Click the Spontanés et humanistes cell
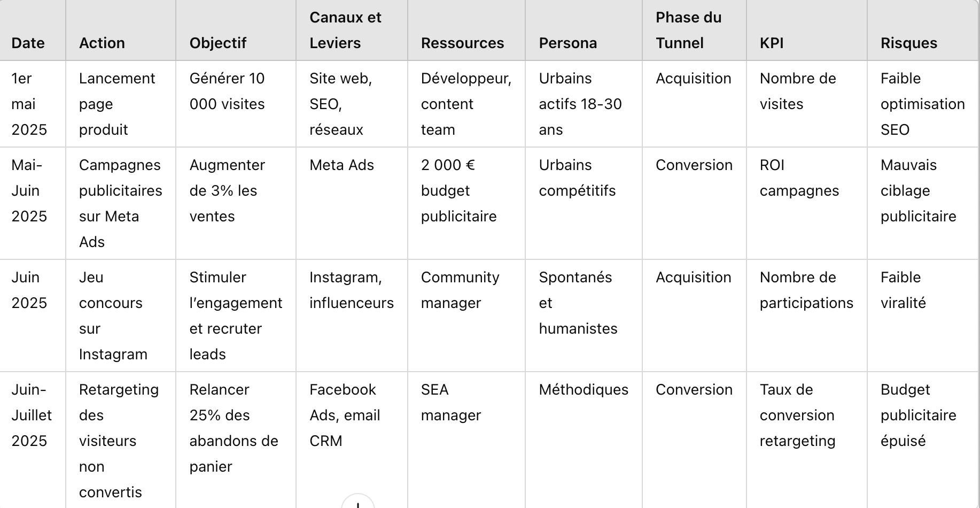This screenshot has height=508, width=980. [578, 303]
